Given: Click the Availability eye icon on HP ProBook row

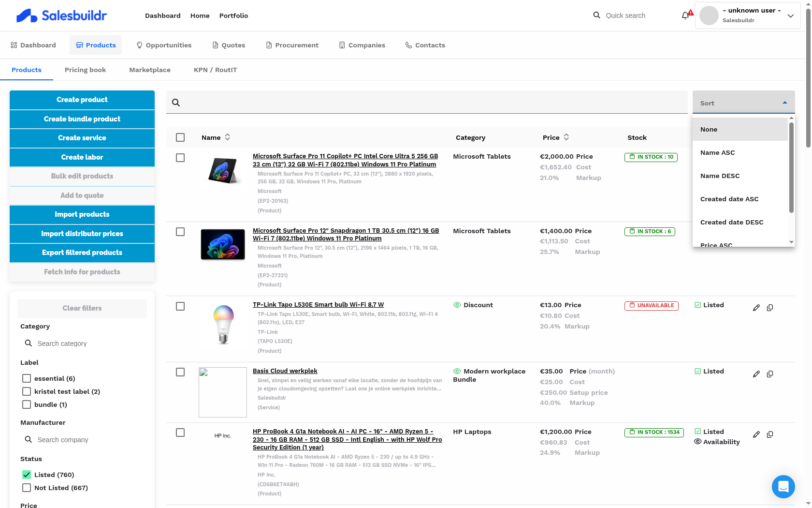Looking at the screenshot, I should (697, 442).
